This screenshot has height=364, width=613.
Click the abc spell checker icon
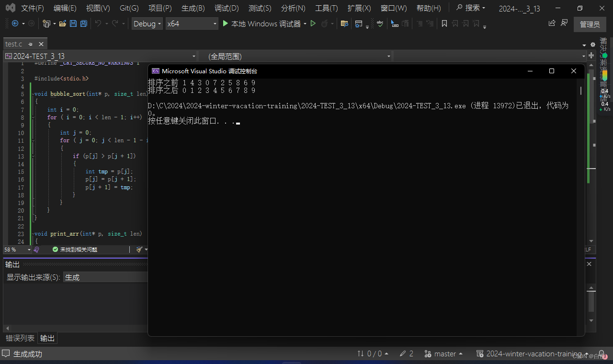tap(380, 23)
